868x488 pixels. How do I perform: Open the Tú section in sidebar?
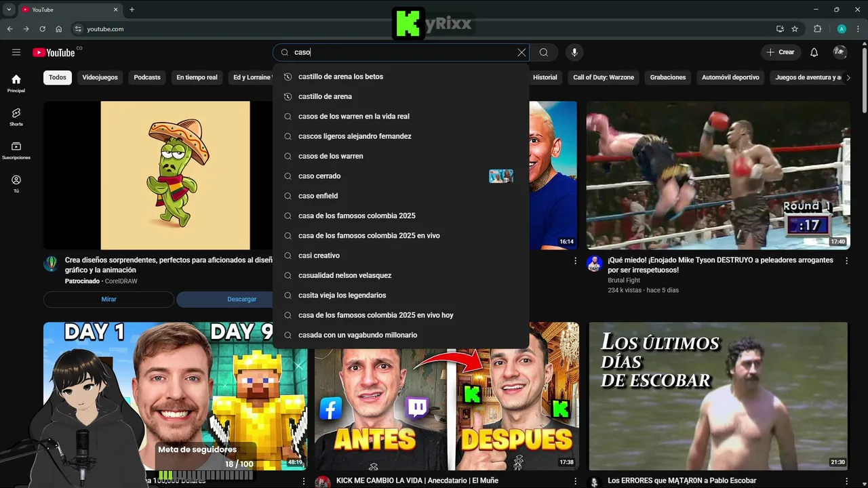(16, 184)
